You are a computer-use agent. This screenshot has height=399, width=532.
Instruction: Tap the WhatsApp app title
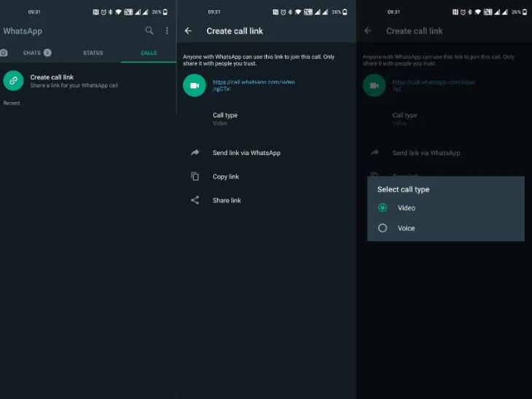click(x=23, y=31)
